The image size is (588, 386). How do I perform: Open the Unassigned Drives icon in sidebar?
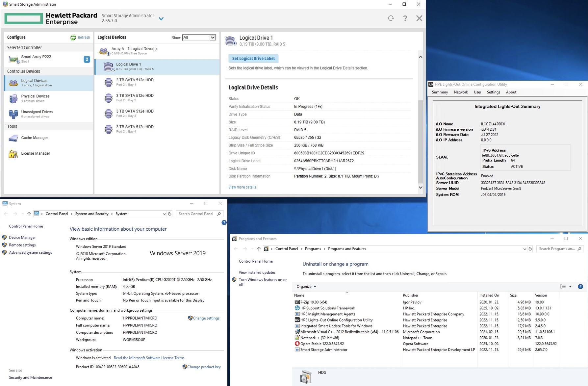coord(13,114)
